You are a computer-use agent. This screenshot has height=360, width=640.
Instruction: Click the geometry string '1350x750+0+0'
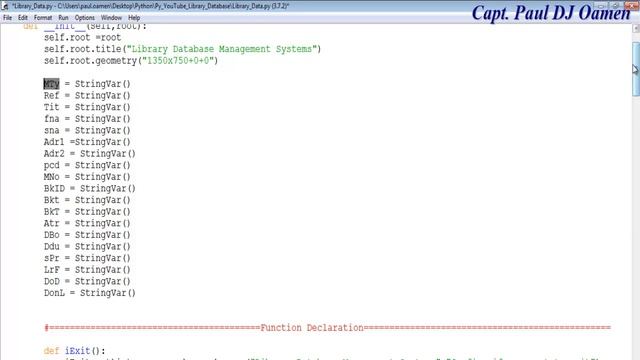178,61
